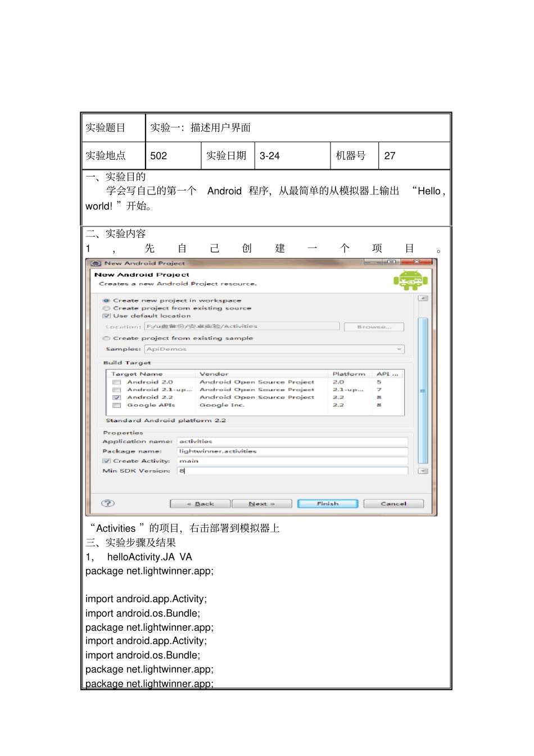The height and width of the screenshot is (756, 534).
Task: Click the 27 machine number cell
Action: (x=414, y=156)
